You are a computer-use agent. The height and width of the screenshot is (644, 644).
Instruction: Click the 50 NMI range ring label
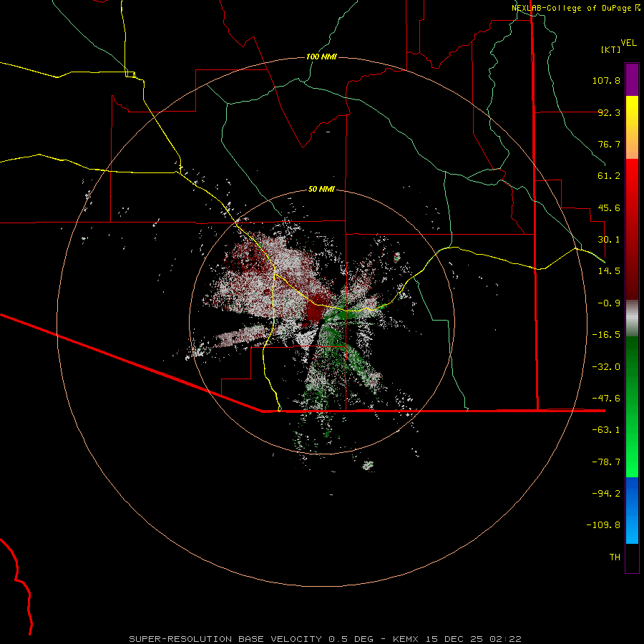click(321, 190)
